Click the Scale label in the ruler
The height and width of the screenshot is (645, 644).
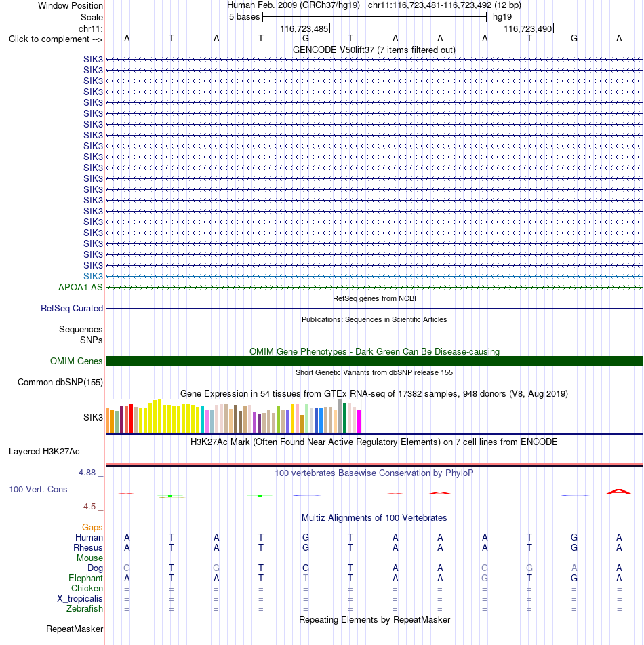92,17
